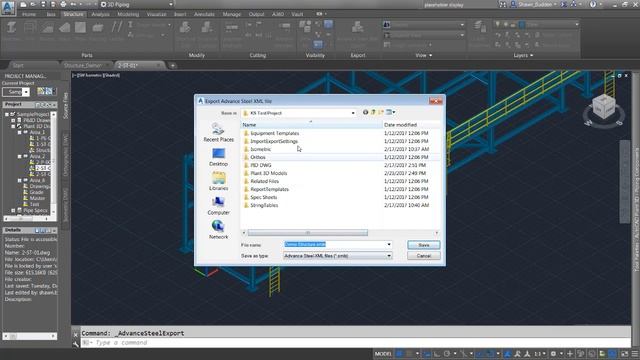Open the AutoCAD application menu button
Image resolution: width=640 pixels, height=360 pixels.
click(x=8, y=7)
